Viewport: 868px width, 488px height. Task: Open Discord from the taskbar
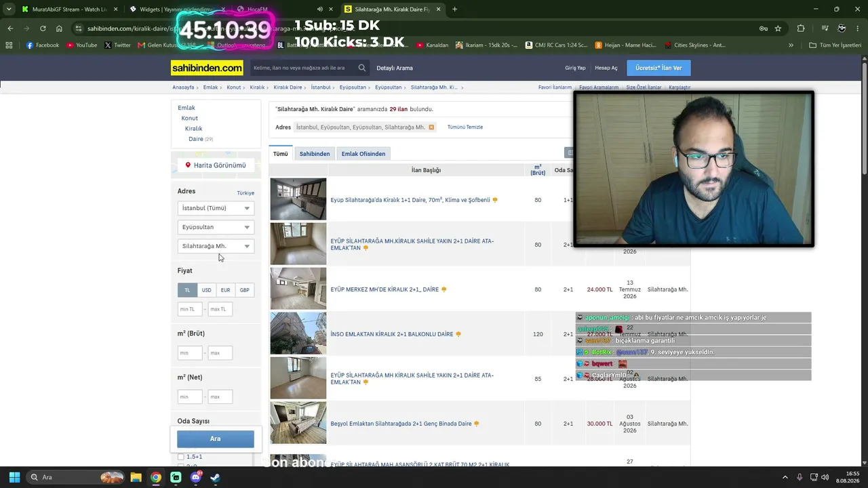pos(195,477)
